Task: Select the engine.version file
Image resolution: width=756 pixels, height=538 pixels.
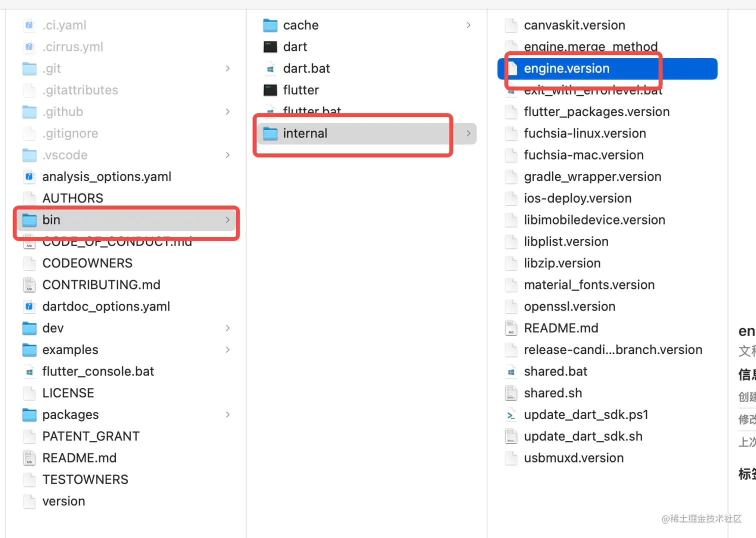Action: [x=566, y=68]
